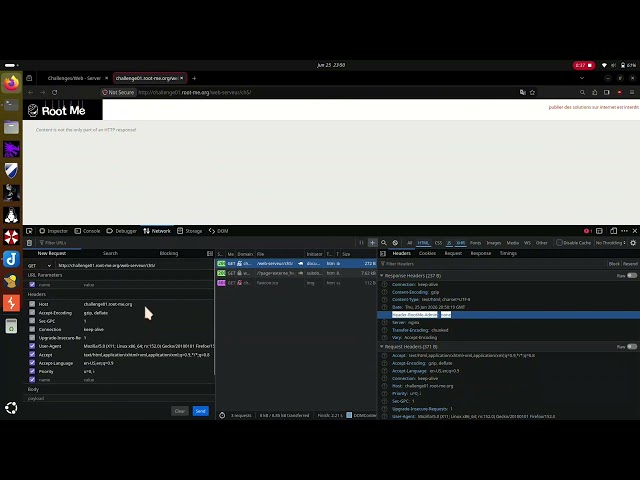Select the favicon.ico request row

296,283
